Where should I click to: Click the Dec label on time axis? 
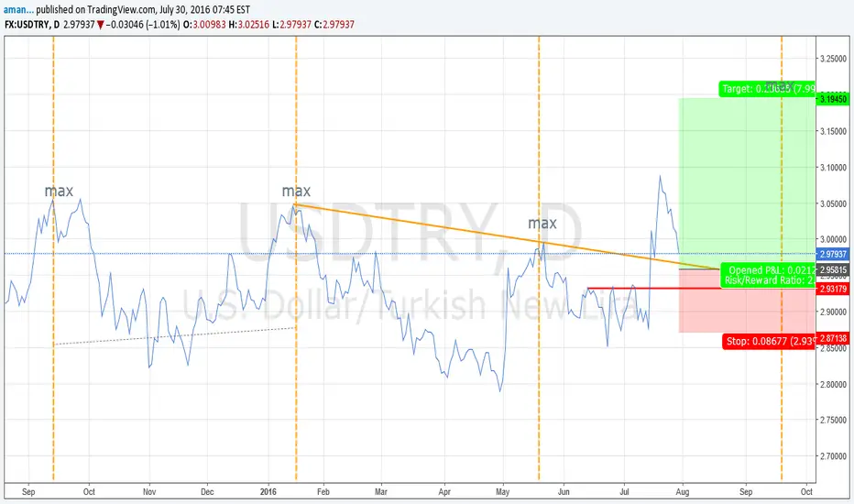(x=207, y=491)
